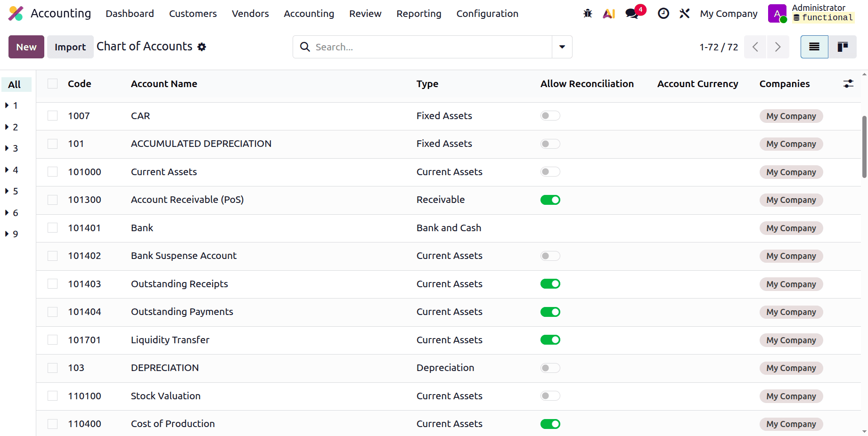Sort by Code column header
The image size is (868, 436).
(x=80, y=84)
